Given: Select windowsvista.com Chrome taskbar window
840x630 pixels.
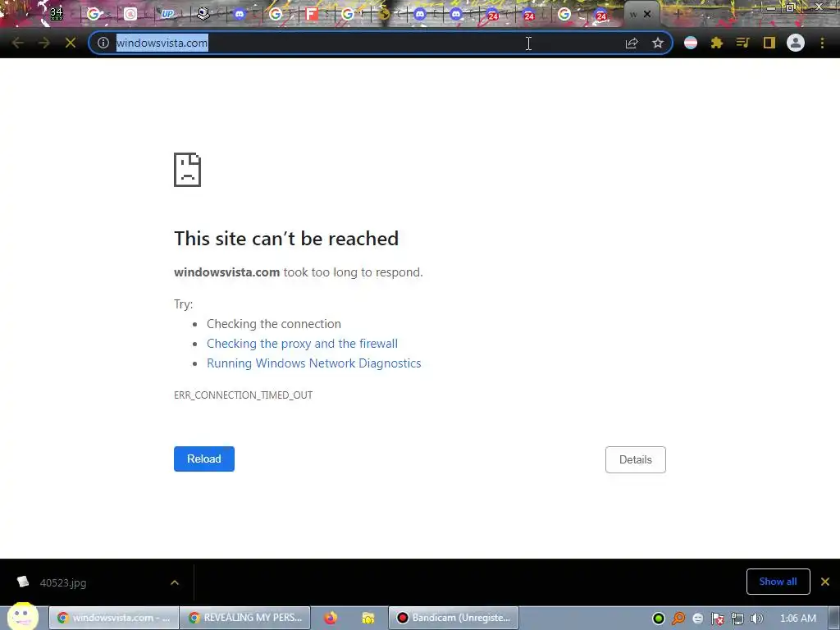Looking at the screenshot, I should click(113, 618).
